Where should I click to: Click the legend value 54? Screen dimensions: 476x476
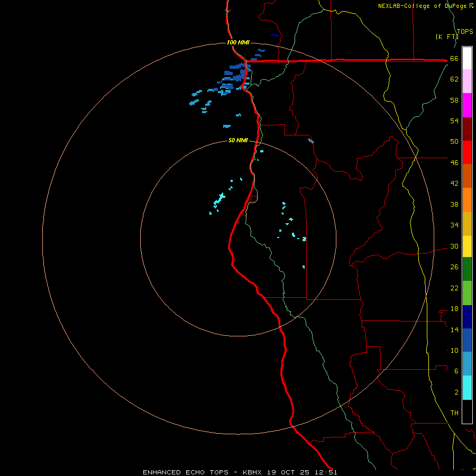pos(454,121)
